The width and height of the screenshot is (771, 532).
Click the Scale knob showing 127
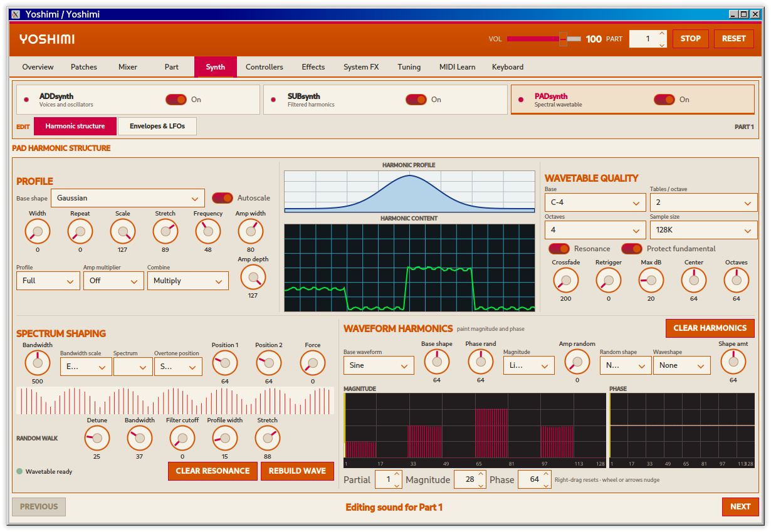pos(123,232)
